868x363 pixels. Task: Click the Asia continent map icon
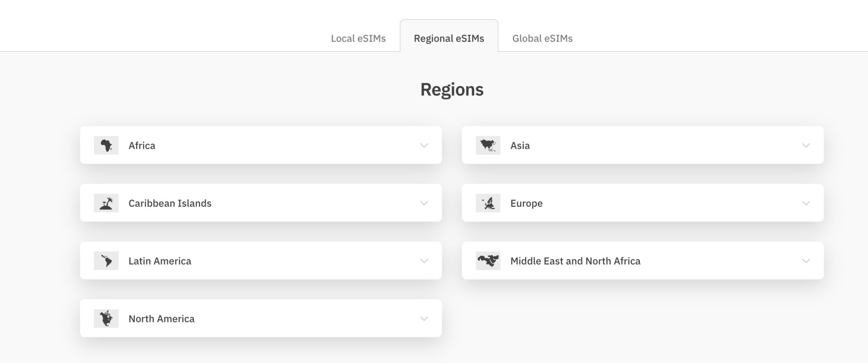[488, 145]
